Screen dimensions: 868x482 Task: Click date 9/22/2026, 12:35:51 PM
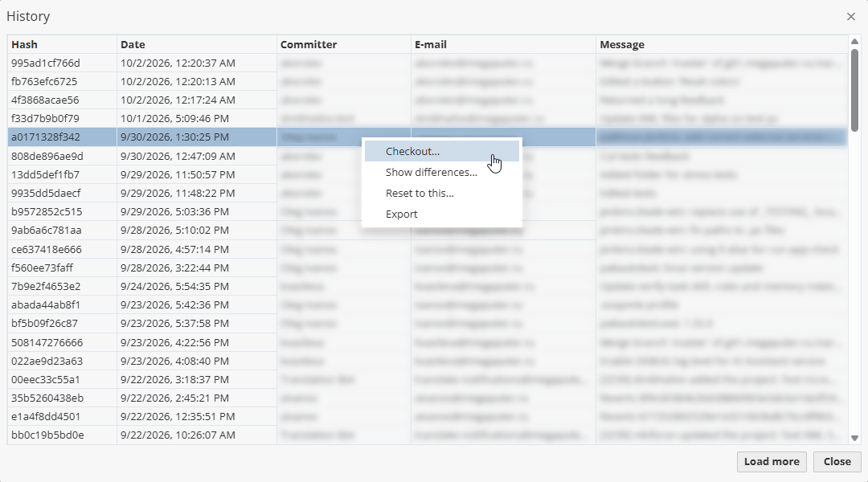(178, 416)
